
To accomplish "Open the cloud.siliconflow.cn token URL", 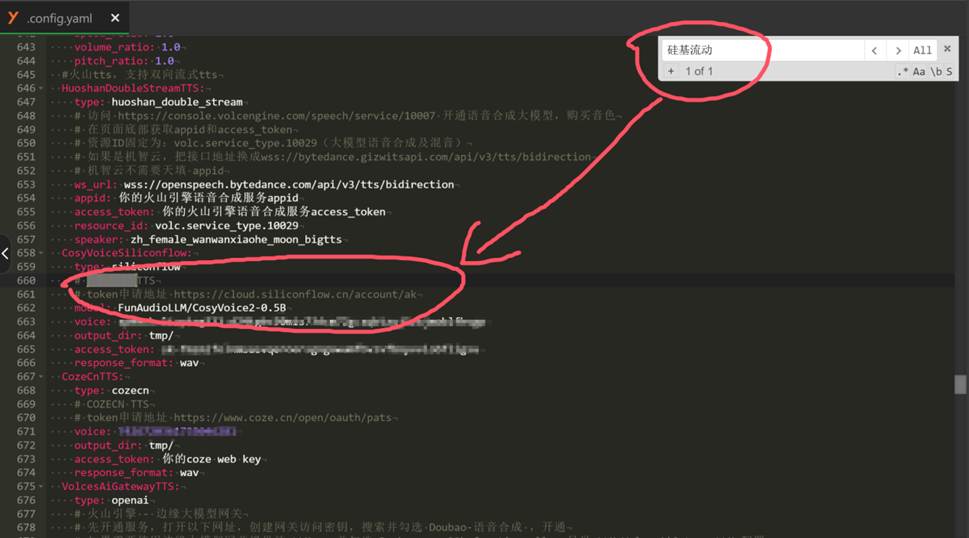I will pyautogui.click(x=298, y=295).
